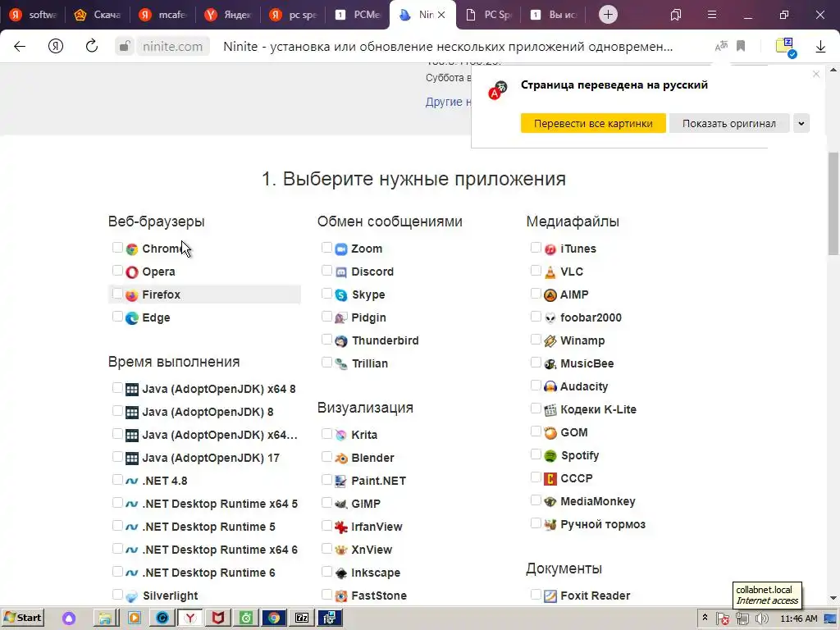Click the foobar2000 alien icon
Screen dimensions: 840x630
coord(550,318)
